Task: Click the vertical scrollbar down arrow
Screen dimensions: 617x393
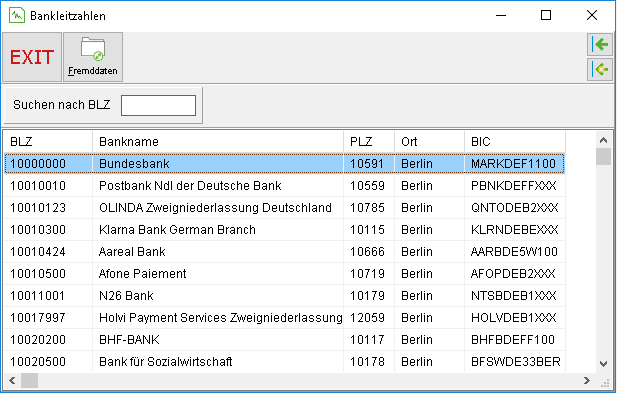Action: pos(604,364)
